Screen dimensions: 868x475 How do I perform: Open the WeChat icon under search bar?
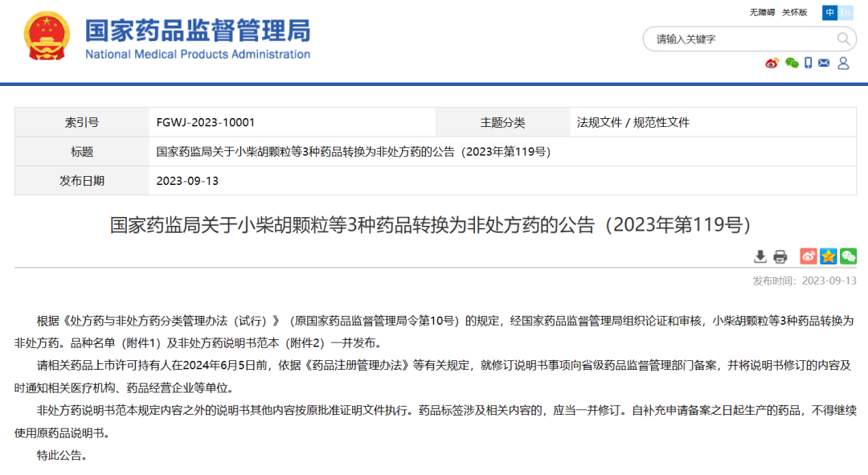tap(792, 63)
